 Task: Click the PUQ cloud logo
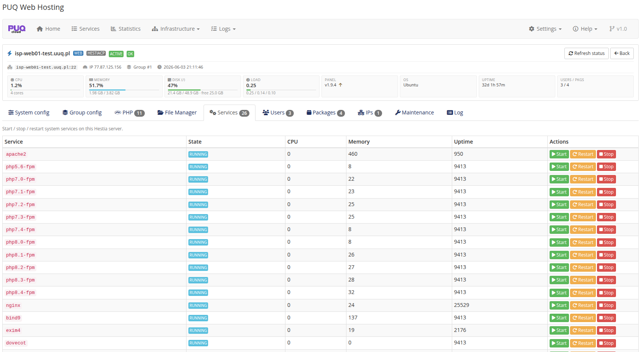pos(17,29)
